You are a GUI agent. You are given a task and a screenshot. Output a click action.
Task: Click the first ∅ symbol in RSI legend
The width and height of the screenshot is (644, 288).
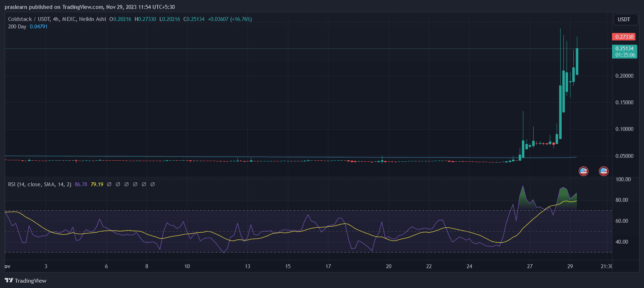pyautogui.click(x=109, y=184)
